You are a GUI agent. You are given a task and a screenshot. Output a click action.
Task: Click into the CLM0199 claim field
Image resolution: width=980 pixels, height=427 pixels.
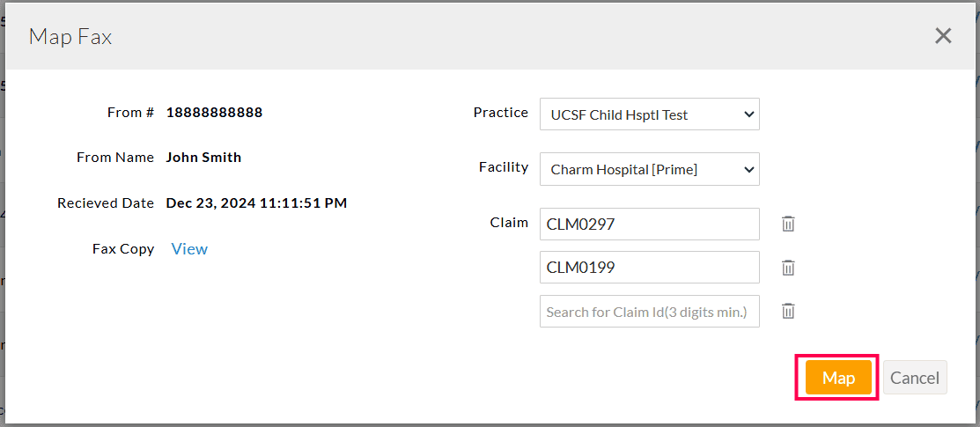[x=649, y=268]
